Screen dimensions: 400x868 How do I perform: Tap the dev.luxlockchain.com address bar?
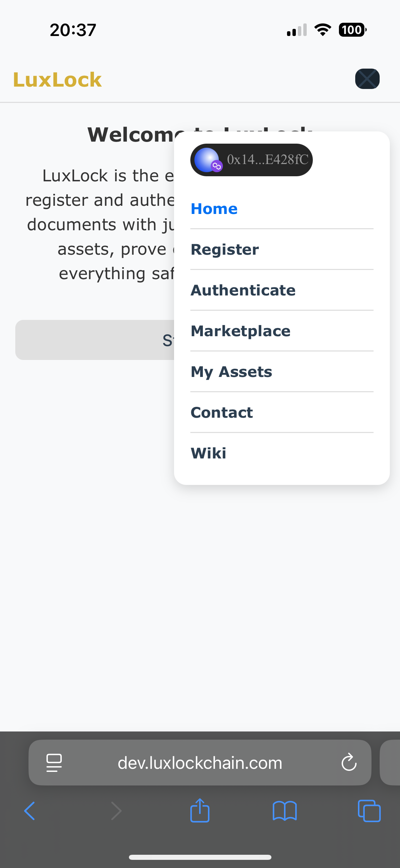point(200,763)
